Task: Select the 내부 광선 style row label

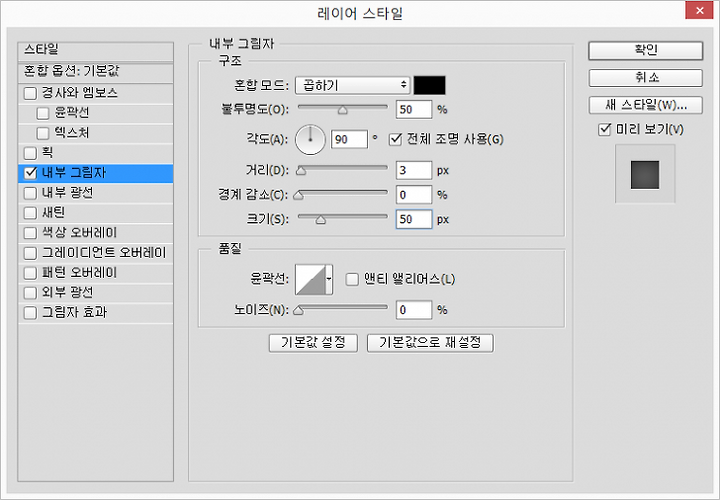Action: [68, 193]
